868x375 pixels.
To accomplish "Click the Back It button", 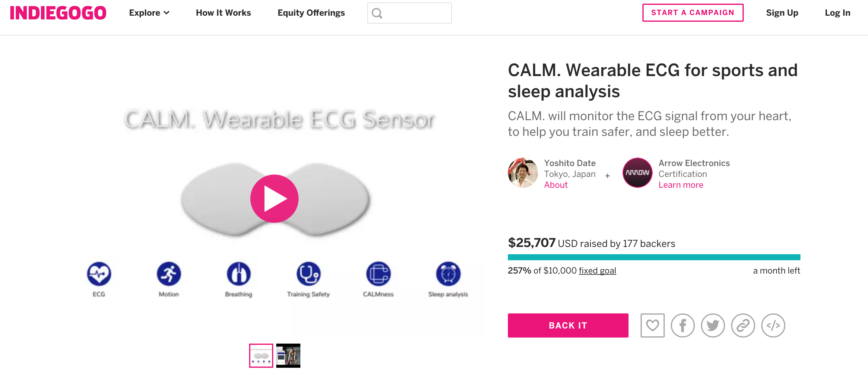I will [x=568, y=325].
